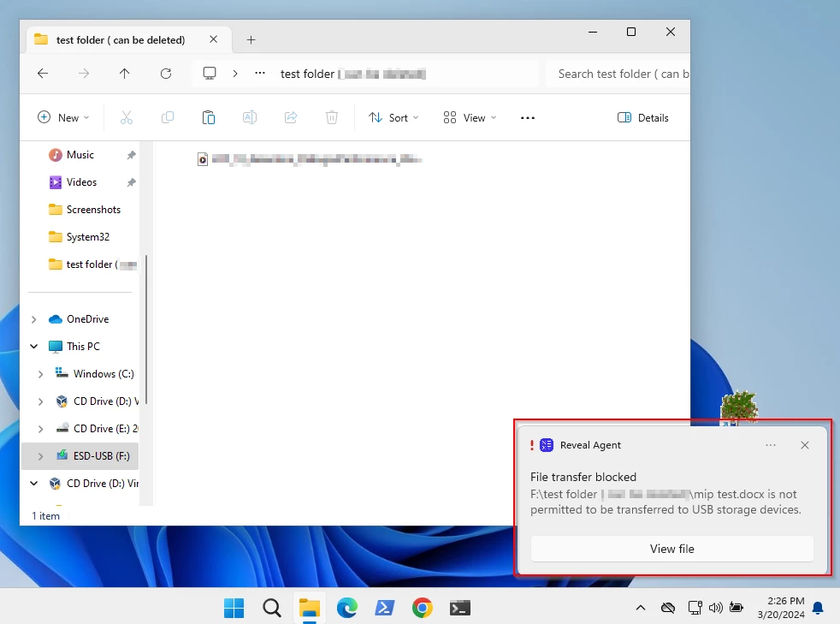Viewport: 840px width, 624px height.
Task: Click View file in notification
Action: (671, 549)
